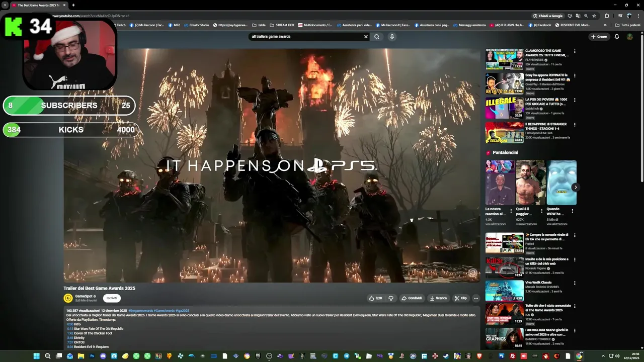The image size is (644, 362).
Task: Expand hidden bookmarks with the chevron
Action: [605, 25]
